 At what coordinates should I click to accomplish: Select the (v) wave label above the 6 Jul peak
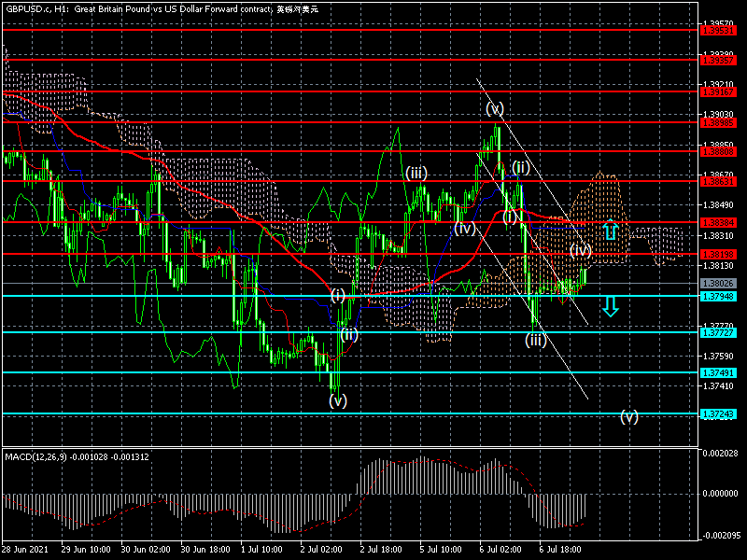[495, 109]
